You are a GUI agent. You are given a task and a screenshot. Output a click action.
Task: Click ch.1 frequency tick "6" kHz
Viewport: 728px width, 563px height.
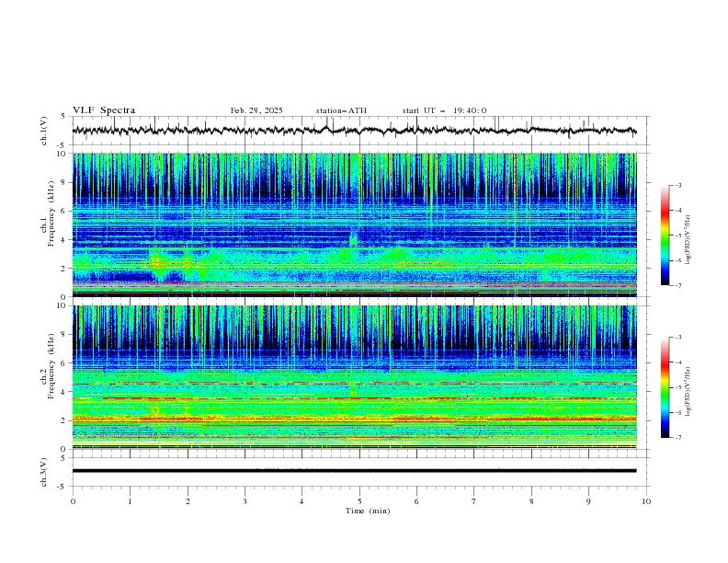tap(64, 211)
